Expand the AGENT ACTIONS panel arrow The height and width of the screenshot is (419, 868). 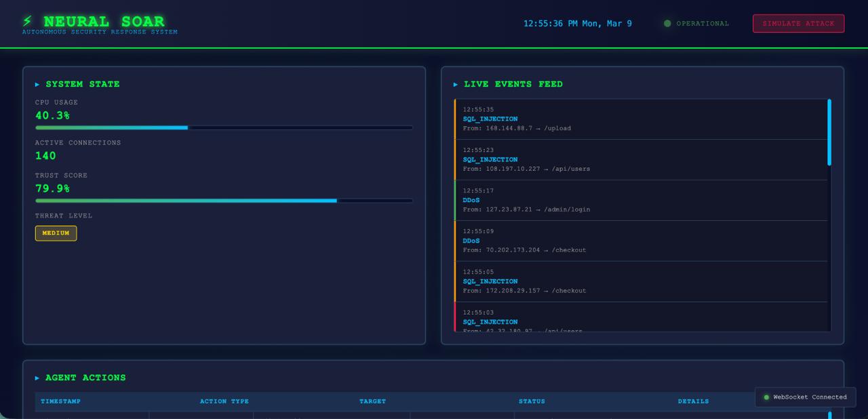(37, 378)
